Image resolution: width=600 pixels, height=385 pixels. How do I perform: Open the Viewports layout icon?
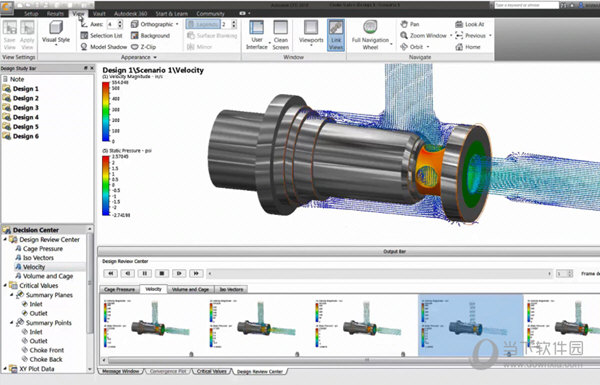coord(311,28)
